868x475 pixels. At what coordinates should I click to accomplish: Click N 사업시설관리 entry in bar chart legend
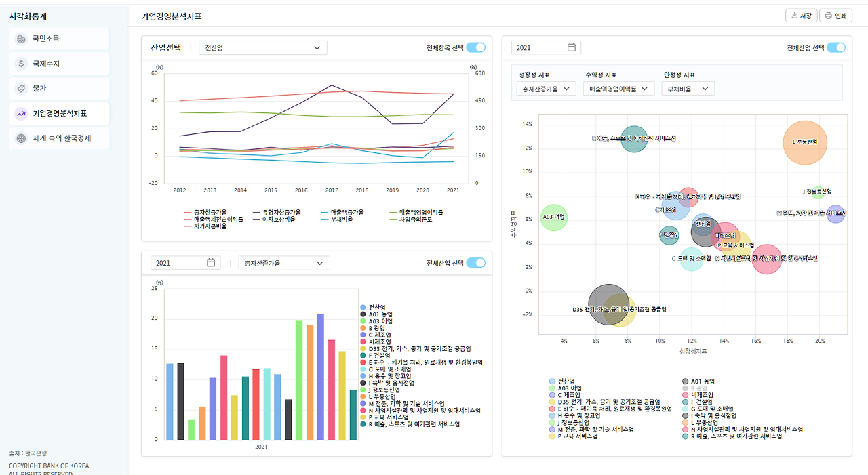(x=420, y=410)
